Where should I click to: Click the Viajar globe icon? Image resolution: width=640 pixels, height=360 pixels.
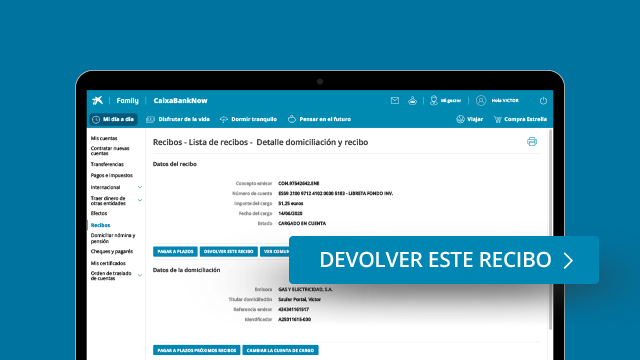point(460,119)
